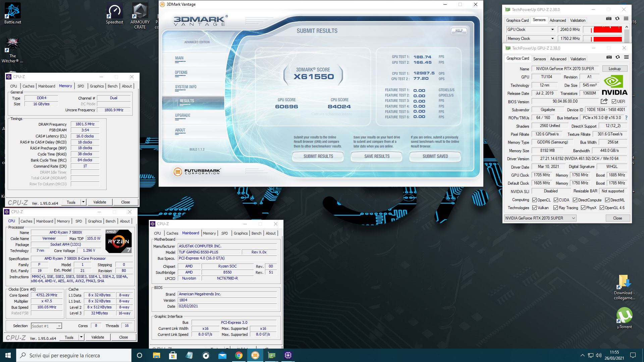Open the Tools dropdown arrow in the CPU-Z CPU window
This screenshot has height=362, width=644.
pos(81,337)
